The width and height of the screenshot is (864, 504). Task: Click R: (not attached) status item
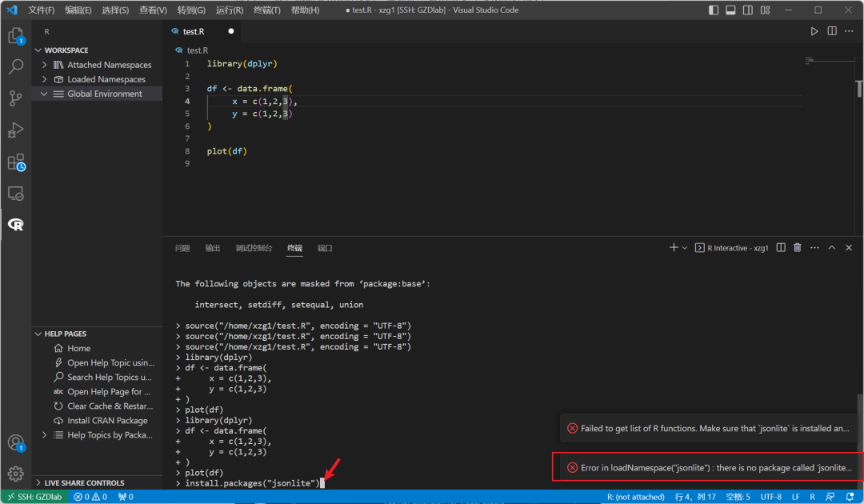click(635, 497)
